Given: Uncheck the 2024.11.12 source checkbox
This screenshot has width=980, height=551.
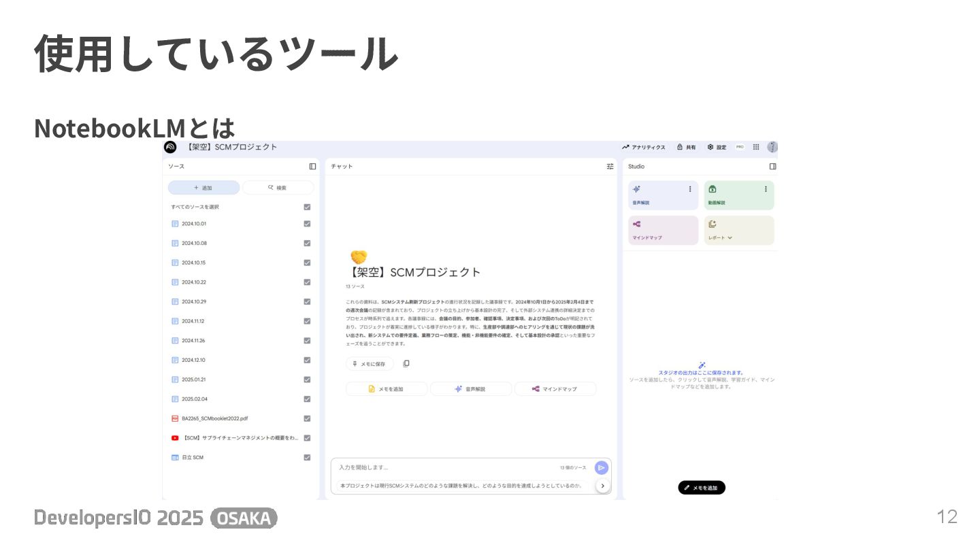Looking at the screenshot, I should point(307,321).
